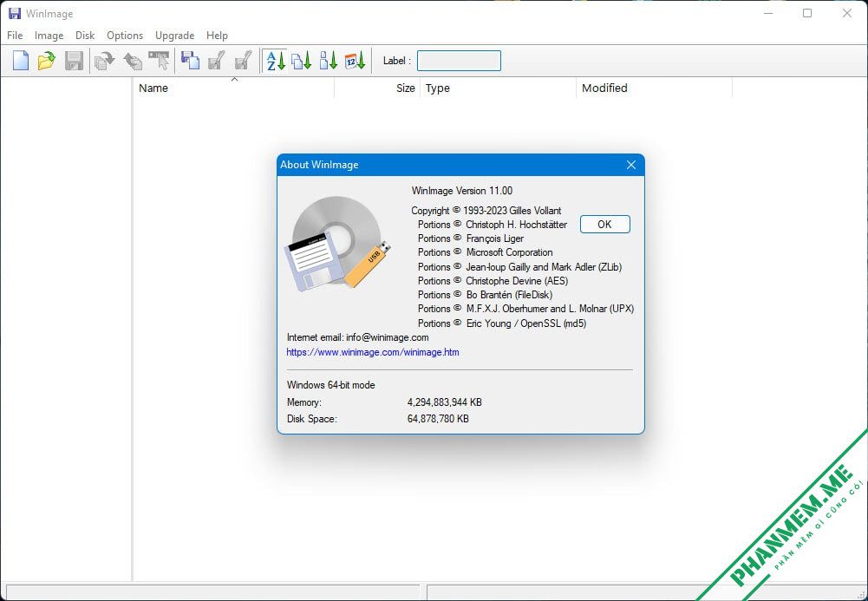Click OK in the About WinImage dialog

(x=604, y=224)
